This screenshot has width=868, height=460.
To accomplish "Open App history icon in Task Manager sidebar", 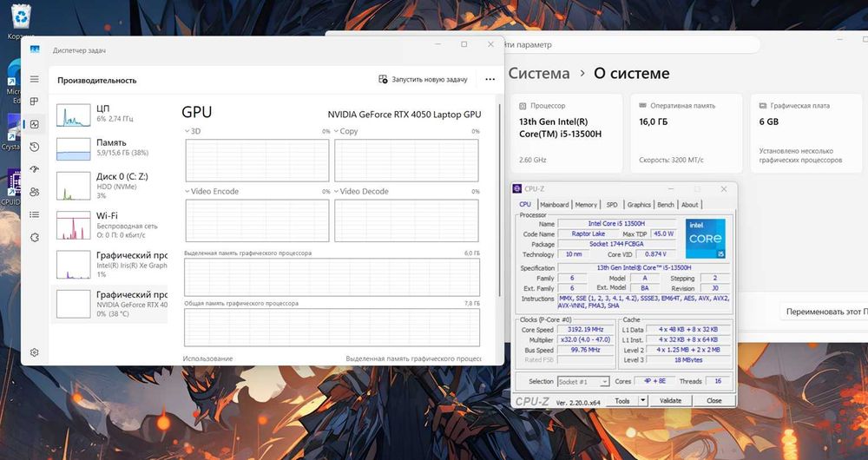I will click(x=35, y=147).
